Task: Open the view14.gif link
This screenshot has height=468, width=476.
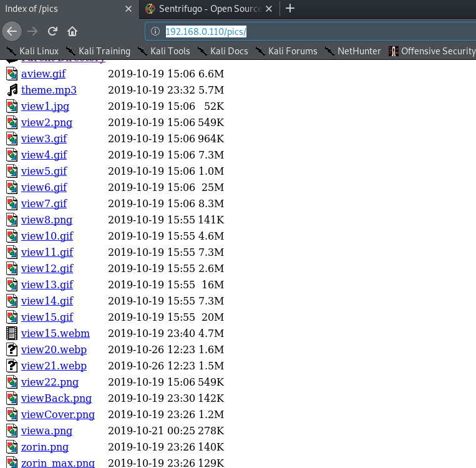Action: (x=47, y=301)
